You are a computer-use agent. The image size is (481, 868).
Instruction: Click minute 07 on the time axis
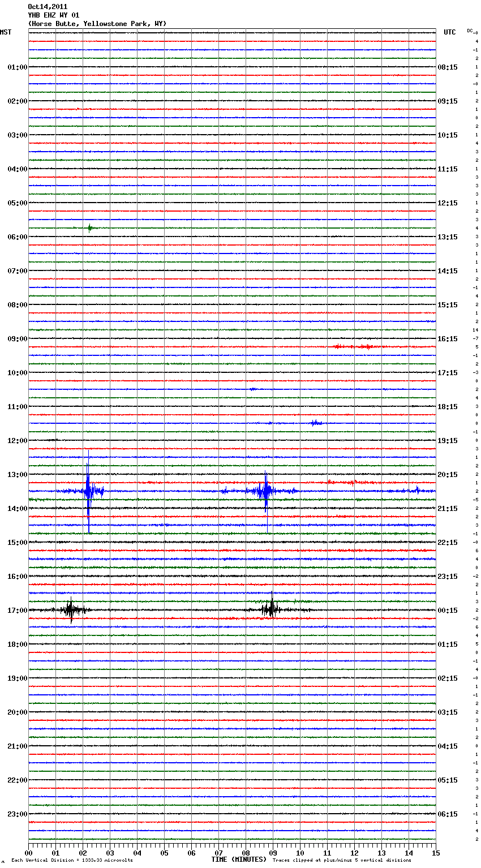coord(218,853)
